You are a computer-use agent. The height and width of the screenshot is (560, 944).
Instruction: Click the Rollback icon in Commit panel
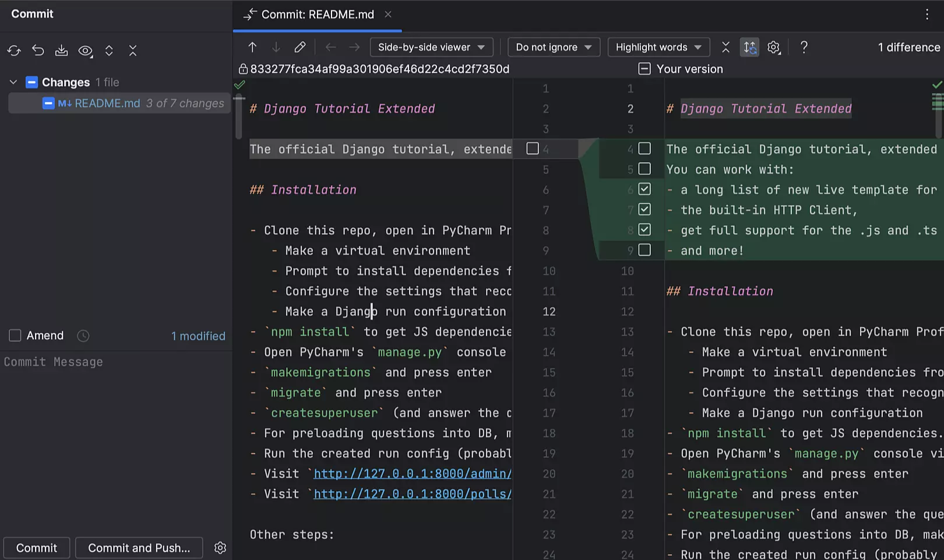pyautogui.click(x=38, y=51)
